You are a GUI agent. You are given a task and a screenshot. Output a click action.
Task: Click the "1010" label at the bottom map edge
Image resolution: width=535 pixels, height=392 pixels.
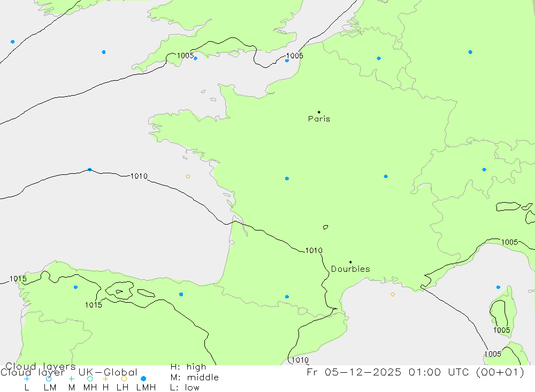pyautogui.click(x=300, y=360)
